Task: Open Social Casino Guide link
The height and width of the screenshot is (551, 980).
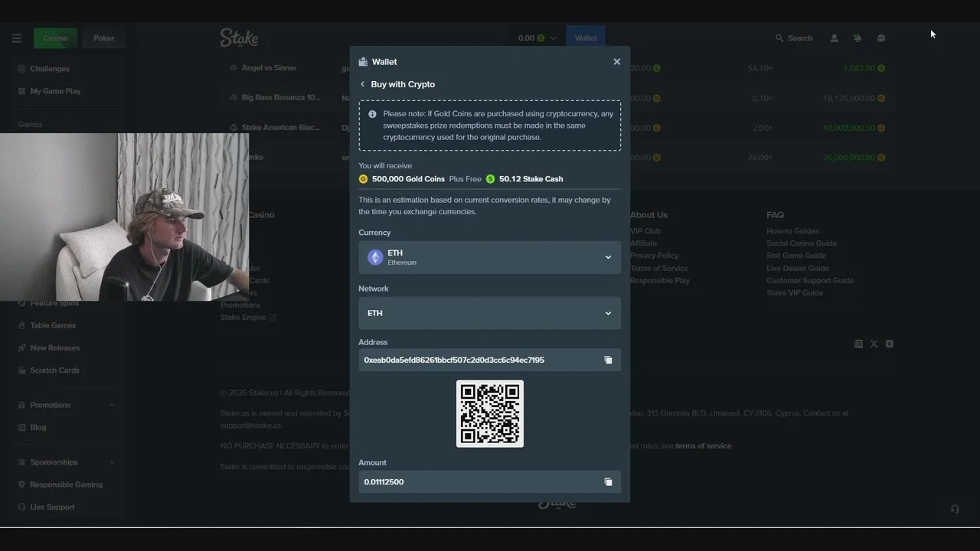Action: (x=802, y=243)
